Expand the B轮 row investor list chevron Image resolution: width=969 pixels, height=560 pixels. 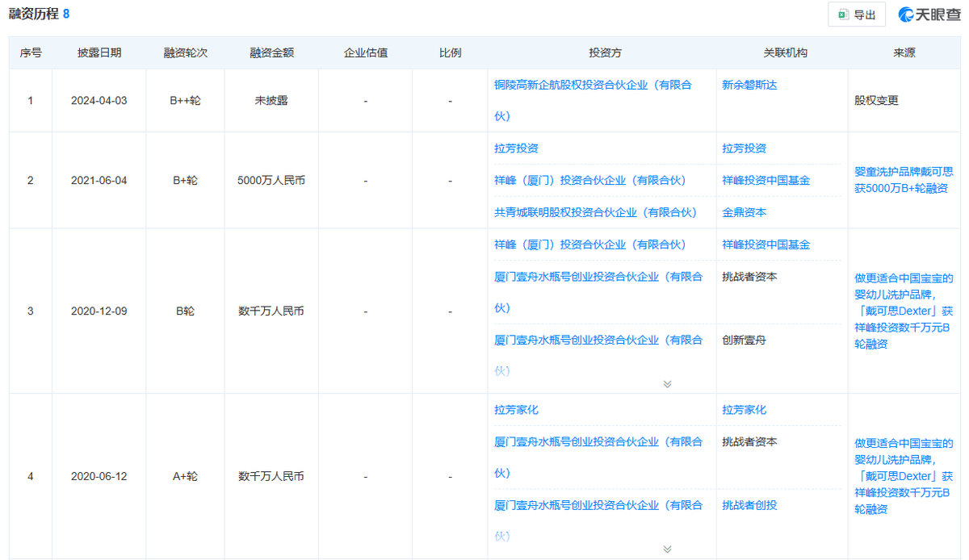(x=667, y=384)
